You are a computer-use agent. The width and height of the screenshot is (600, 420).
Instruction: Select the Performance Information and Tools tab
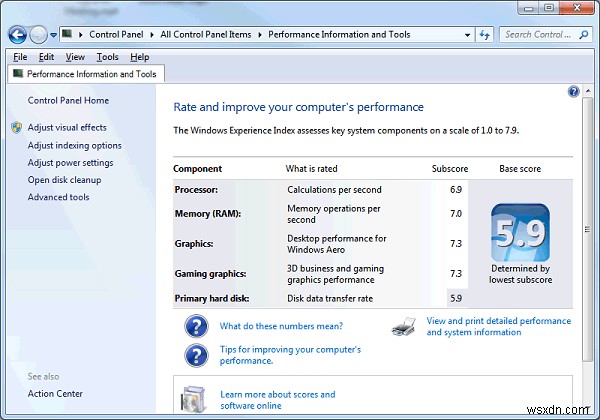pyautogui.click(x=86, y=74)
